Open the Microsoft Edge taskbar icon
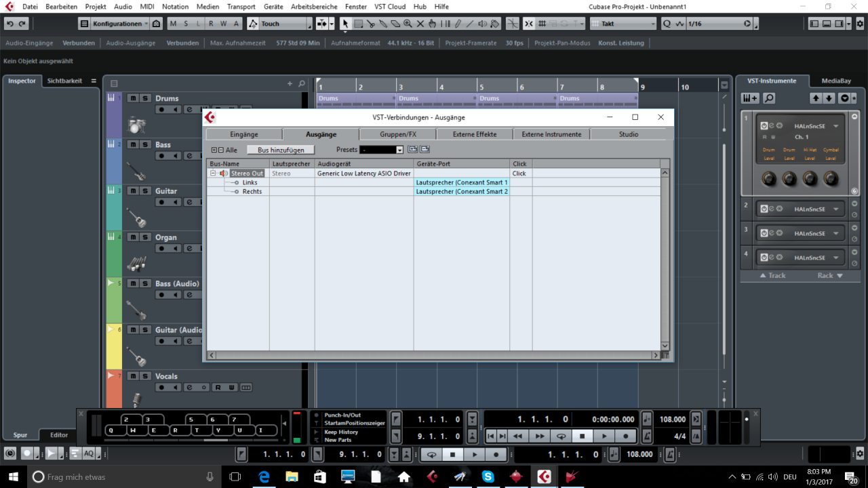The width and height of the screenshot is (868, 488). pyautogui.click(x=264, y=476)
